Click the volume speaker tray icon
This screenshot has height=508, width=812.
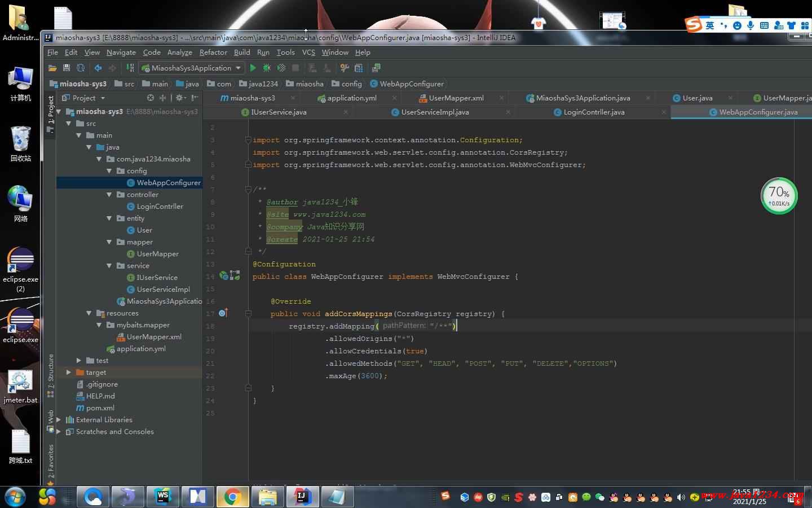coord(681,497)
